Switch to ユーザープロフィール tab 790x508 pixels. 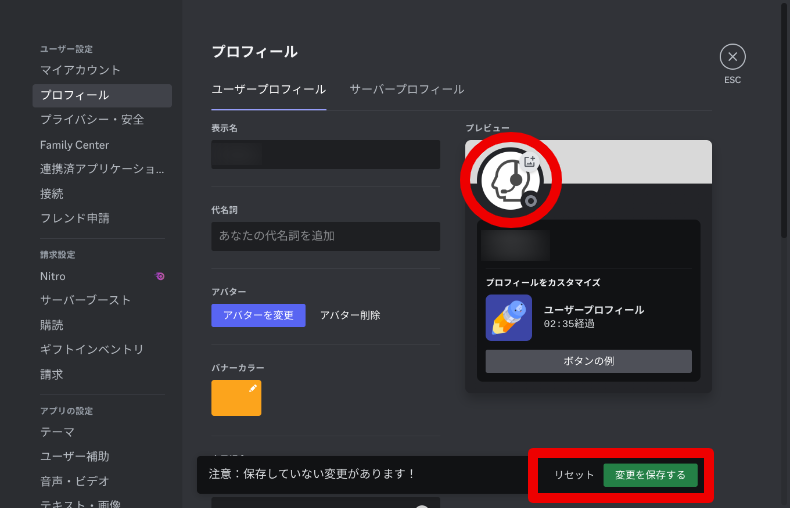pyautogui.click(x=269, y=90)
